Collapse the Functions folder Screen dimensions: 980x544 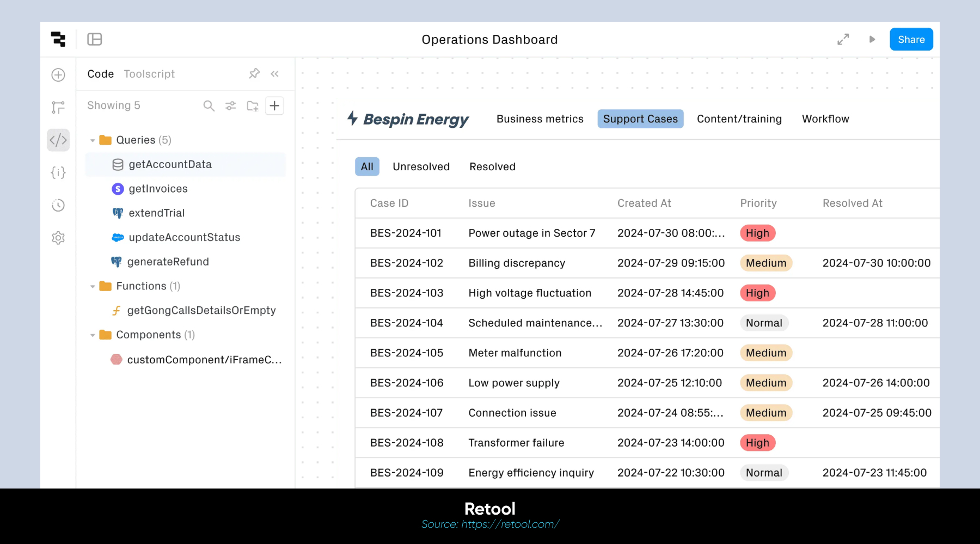(x=93, y=286)
